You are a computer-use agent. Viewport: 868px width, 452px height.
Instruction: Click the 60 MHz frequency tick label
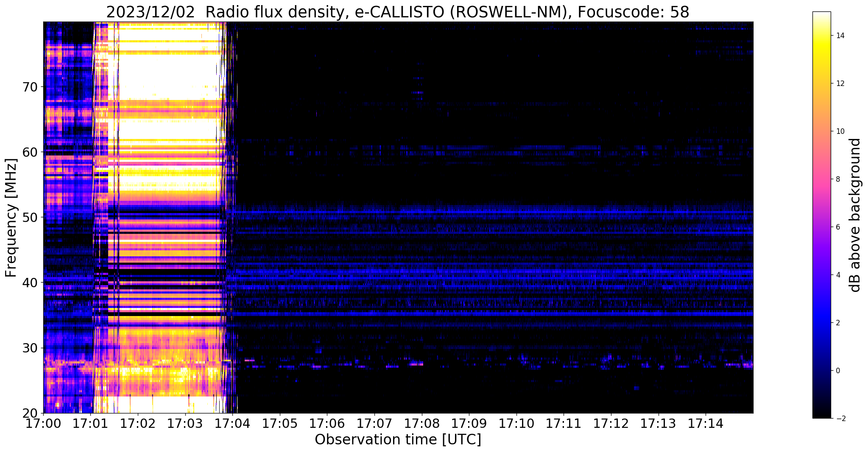(x=30, y=152)
